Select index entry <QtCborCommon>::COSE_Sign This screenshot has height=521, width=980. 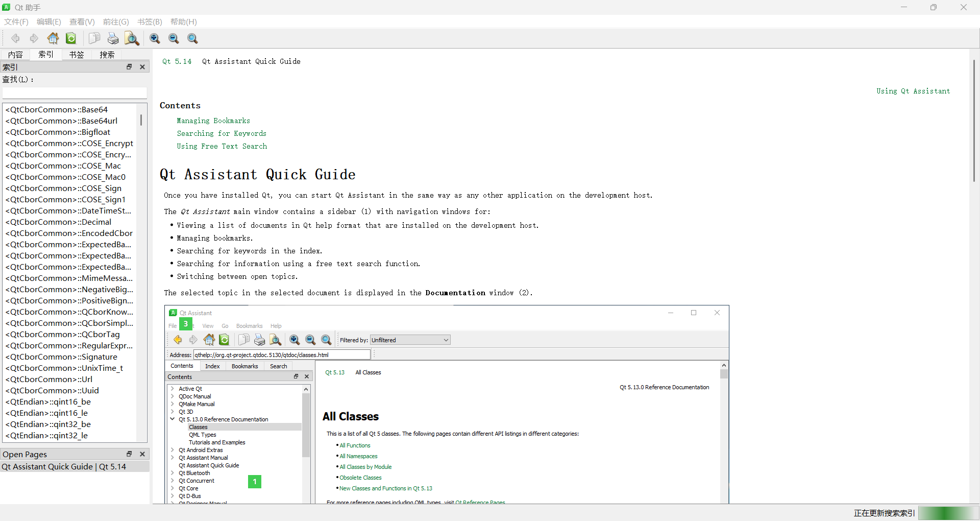point(70,188)
